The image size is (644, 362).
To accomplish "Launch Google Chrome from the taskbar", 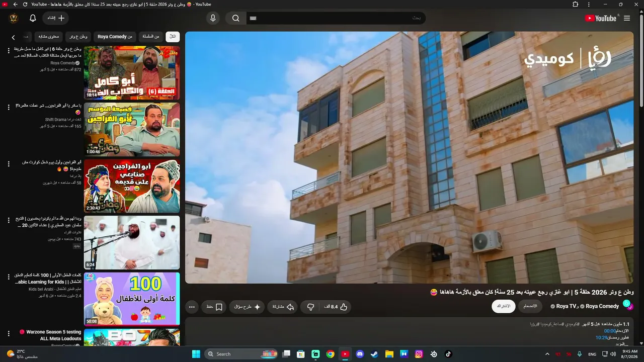I will tap(330, 354).
